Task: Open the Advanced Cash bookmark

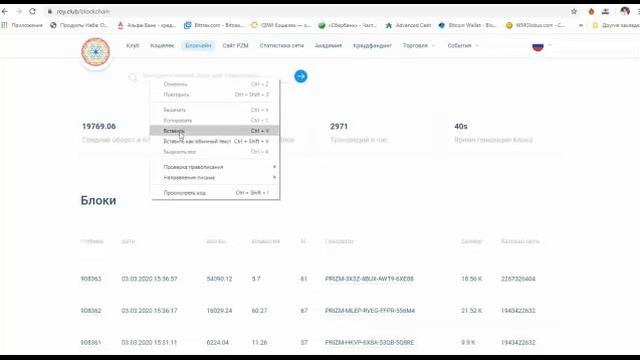Action: tap(408, 25)
